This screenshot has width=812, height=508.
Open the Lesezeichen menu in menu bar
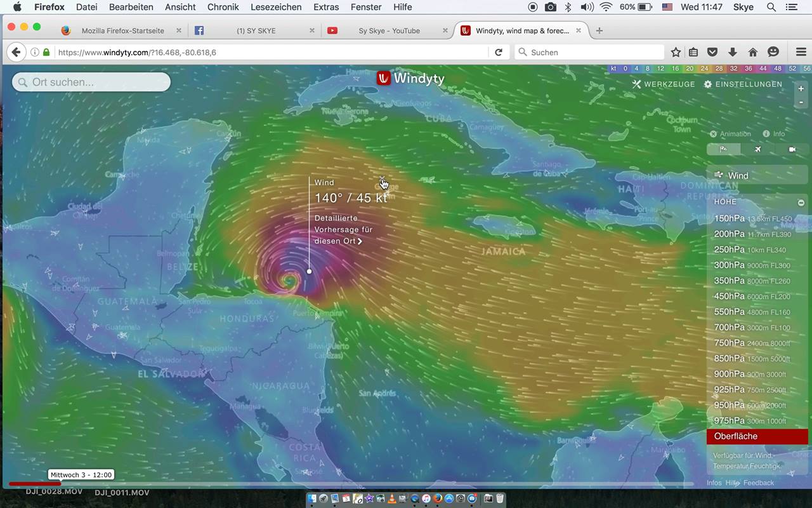point(276,7)
